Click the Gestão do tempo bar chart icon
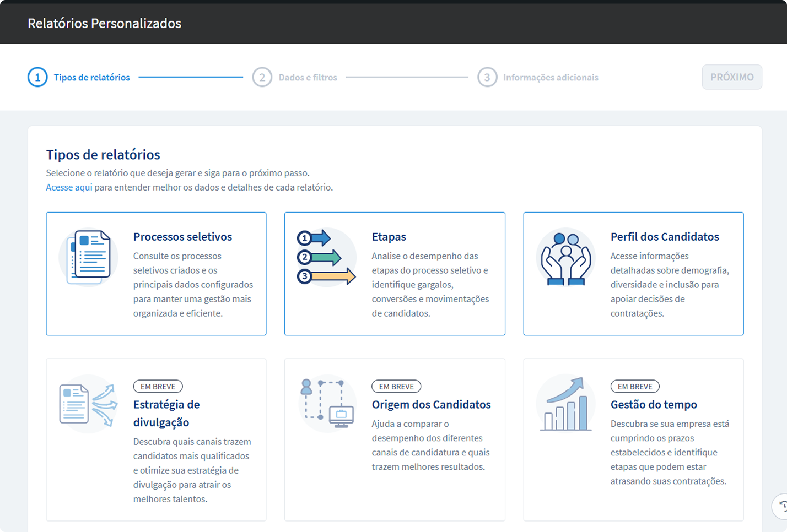Screen dimensions: 787x532 [565, 405]
